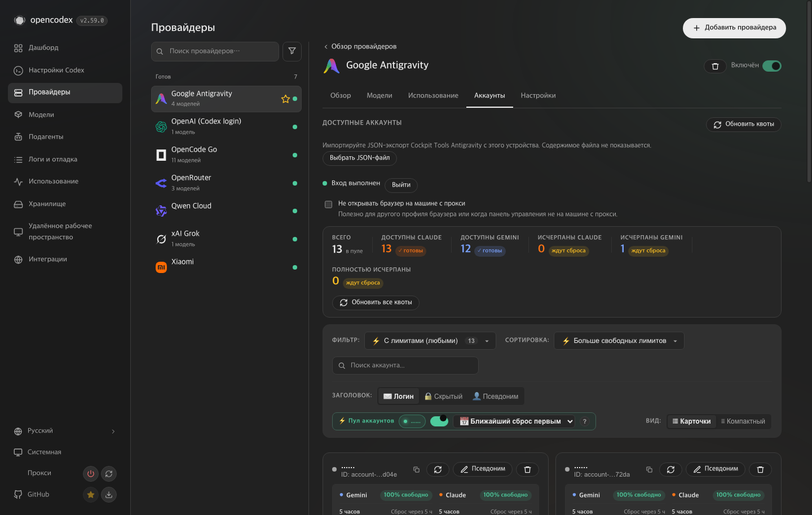Select OpenCode Go provider
This screenshot has width=812, height=515.
tap(226, 155)
